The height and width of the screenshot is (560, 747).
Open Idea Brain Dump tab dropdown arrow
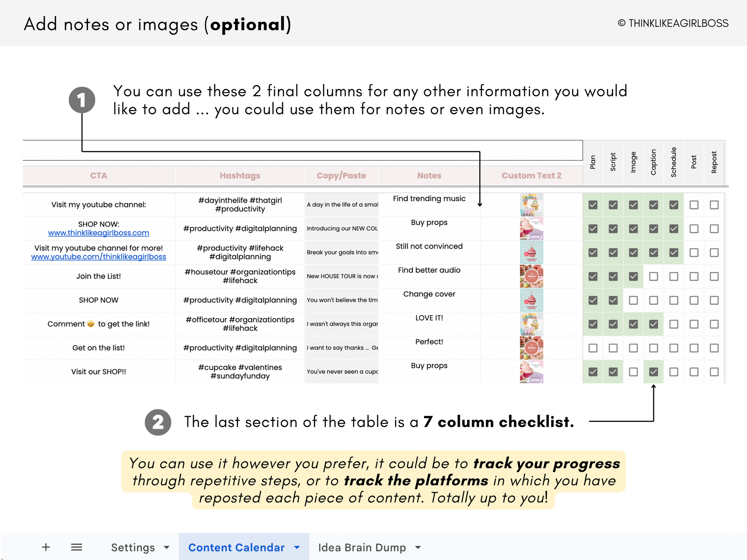pos(418,547)
